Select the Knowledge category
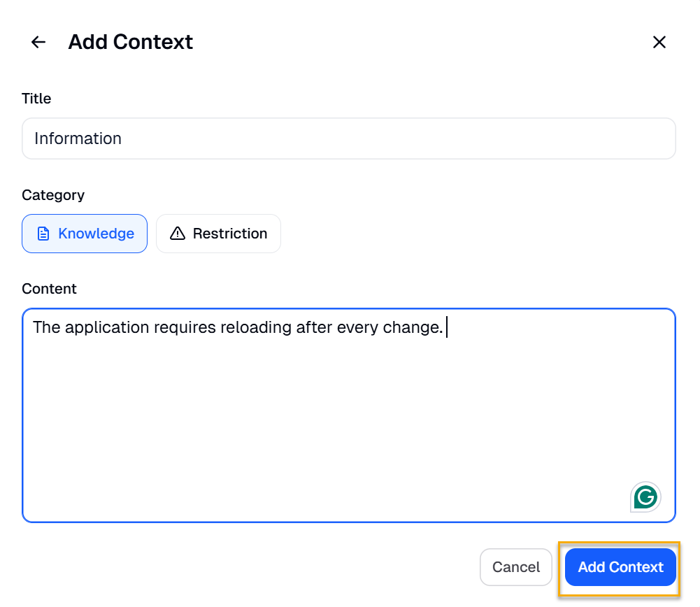Screen dimensions: 700x607 (85, 234)
